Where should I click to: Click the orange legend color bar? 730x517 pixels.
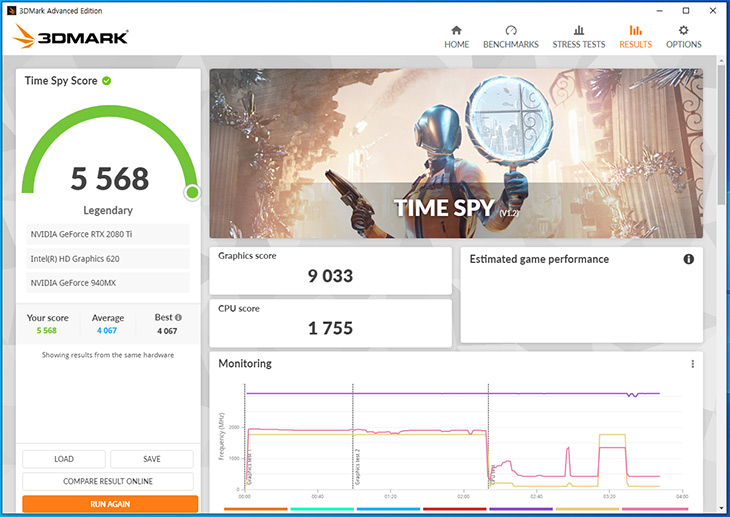tap(256, 509)
